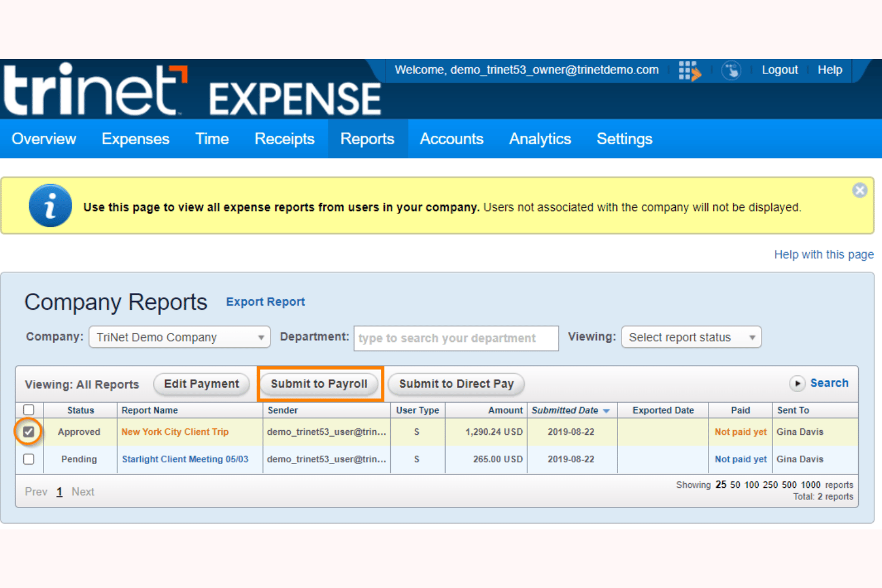Click the User Type column header
Viewport: 882px width, 588px height.
click(x=417, y=410)
